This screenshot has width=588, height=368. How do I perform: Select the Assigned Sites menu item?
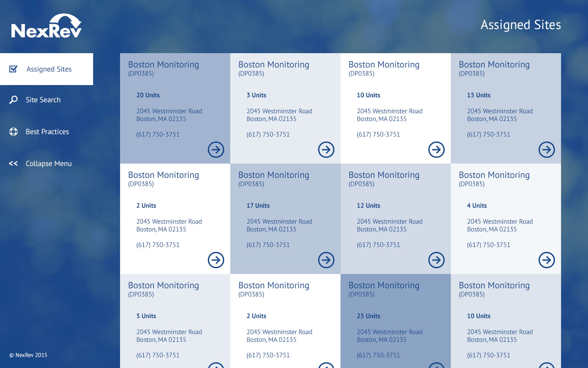click(49, 69)
